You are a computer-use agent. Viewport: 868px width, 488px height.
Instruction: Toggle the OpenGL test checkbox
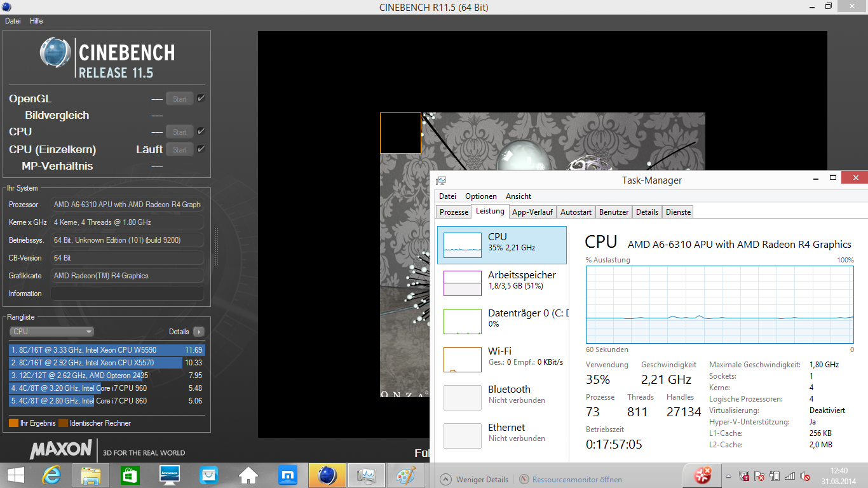[x=201, y=98]
